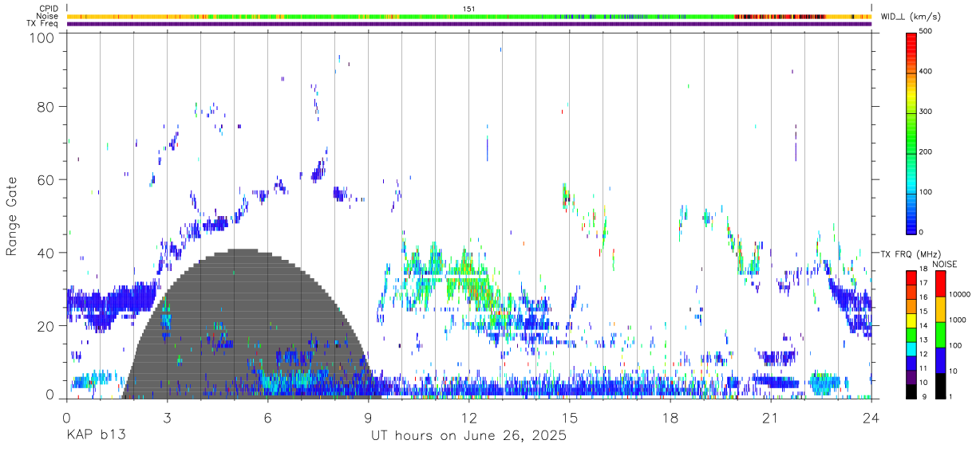Click the width colorbar label '500'
980x452 pixels.
[926, 31]
